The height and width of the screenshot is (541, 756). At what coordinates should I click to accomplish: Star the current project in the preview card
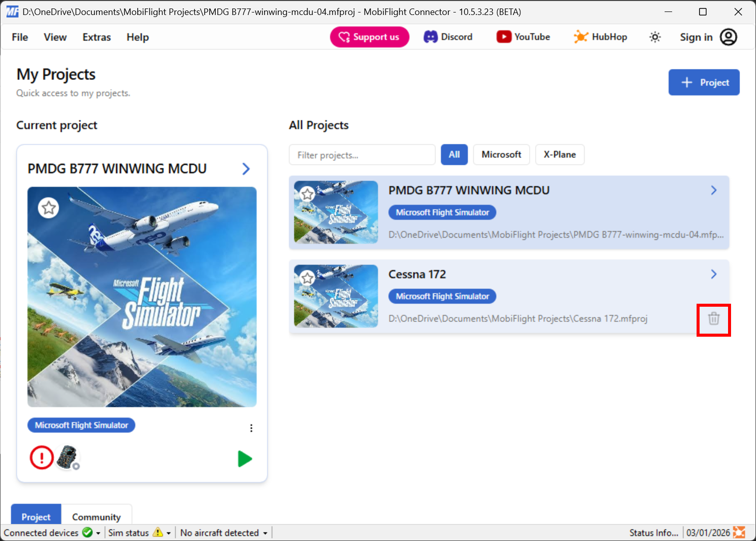point(48,207)
